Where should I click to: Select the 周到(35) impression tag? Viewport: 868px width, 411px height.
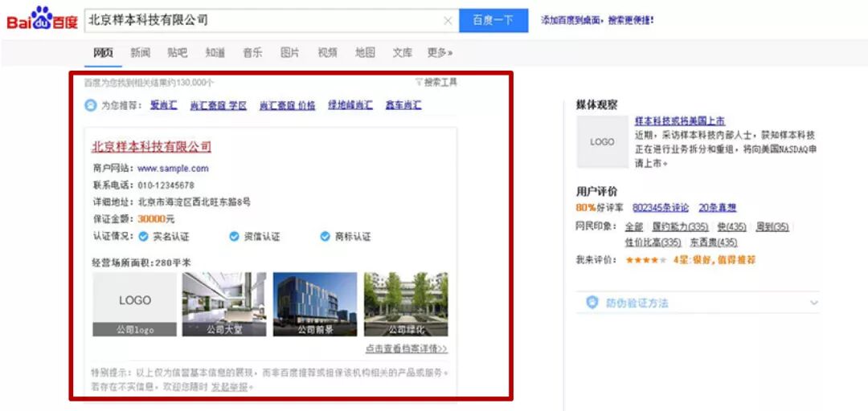pyautogui.click(x=772, y=227)
